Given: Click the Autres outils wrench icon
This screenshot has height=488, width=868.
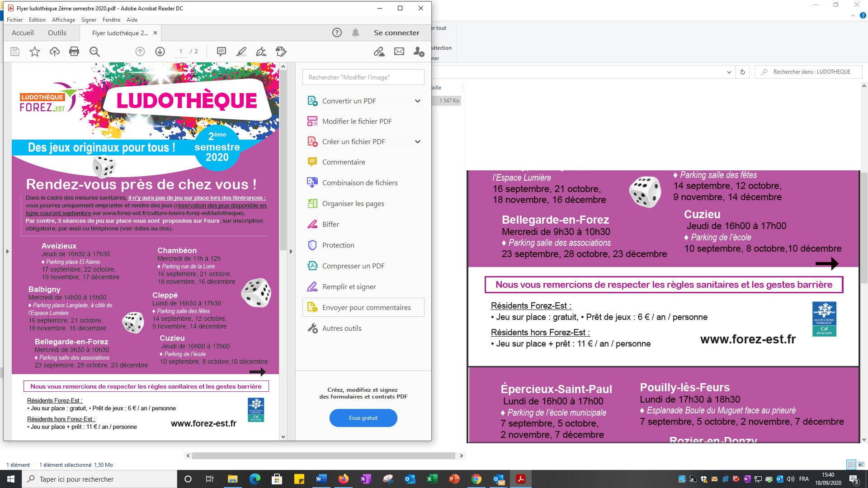Looking at the screenshot, I should click(x=312, y=328).
